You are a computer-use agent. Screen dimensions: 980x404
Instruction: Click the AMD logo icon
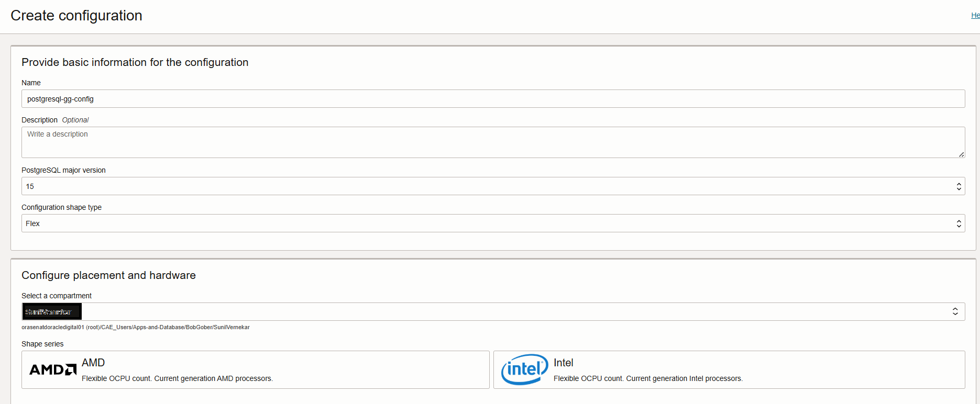[x=53, y=369]
